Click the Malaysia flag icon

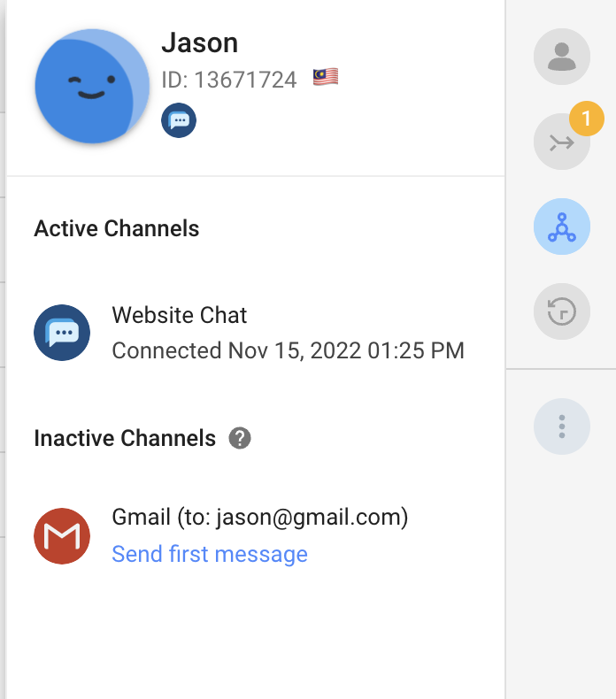point(326,77)
